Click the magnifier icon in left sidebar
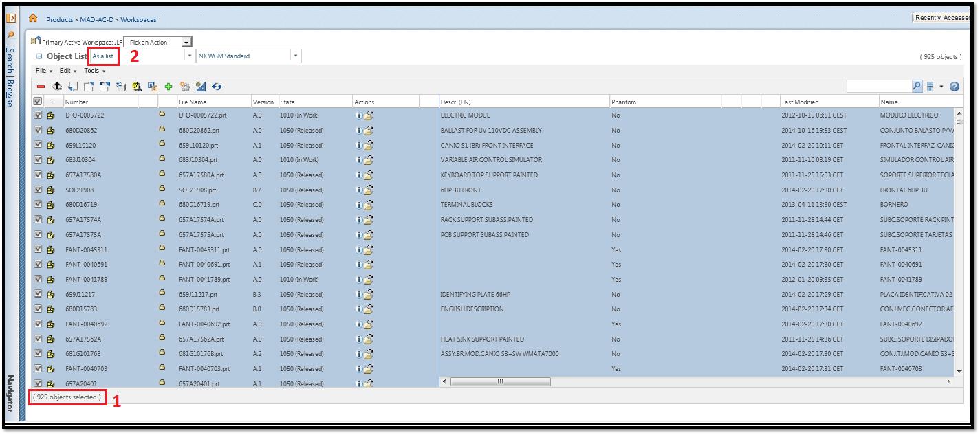The height and width of the screenshot is (435, 980). tap(10, 34)
